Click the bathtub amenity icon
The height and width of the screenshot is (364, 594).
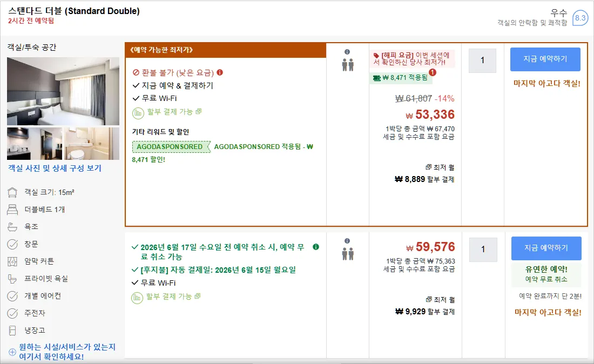click(x=12, y=227)
